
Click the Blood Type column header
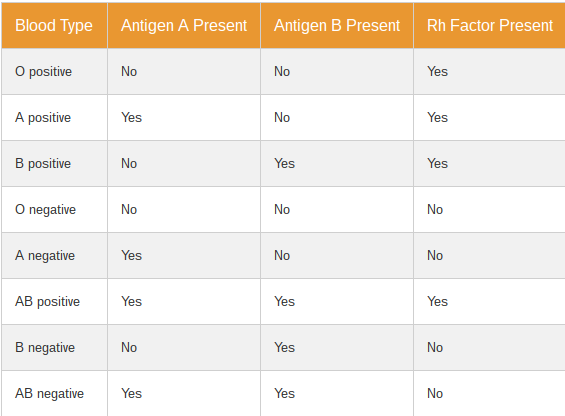[x=54, y=26]
